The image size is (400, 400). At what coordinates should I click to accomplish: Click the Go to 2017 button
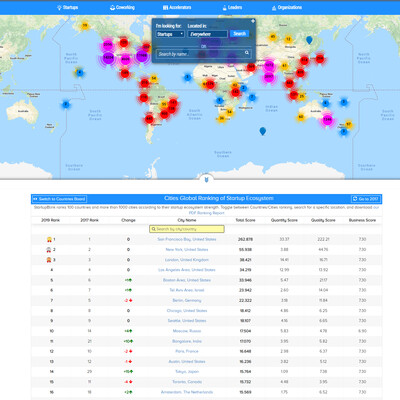(x=366, y=199)
